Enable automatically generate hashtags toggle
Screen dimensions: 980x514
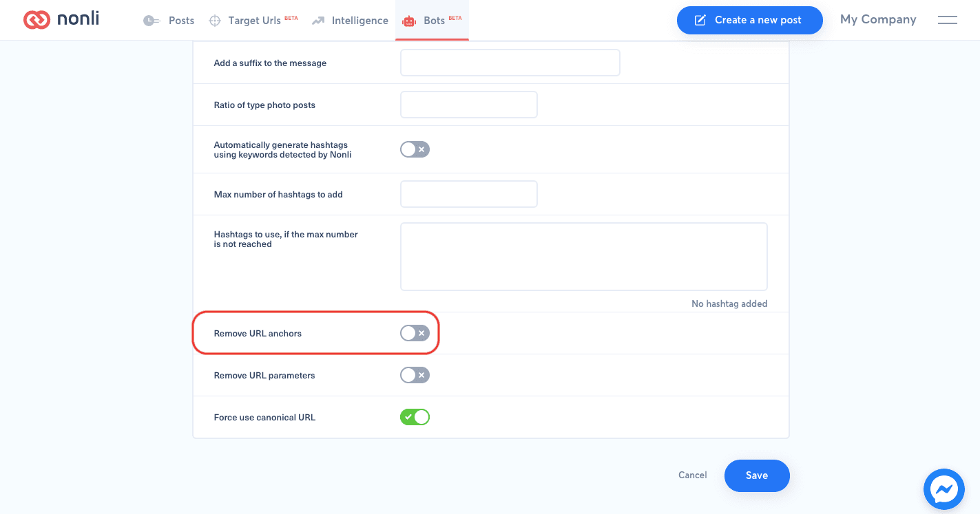click(415, 149)
